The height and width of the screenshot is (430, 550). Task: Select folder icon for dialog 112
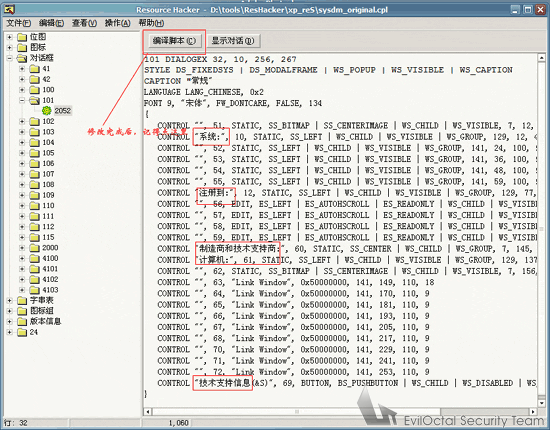tap(34, 227)
